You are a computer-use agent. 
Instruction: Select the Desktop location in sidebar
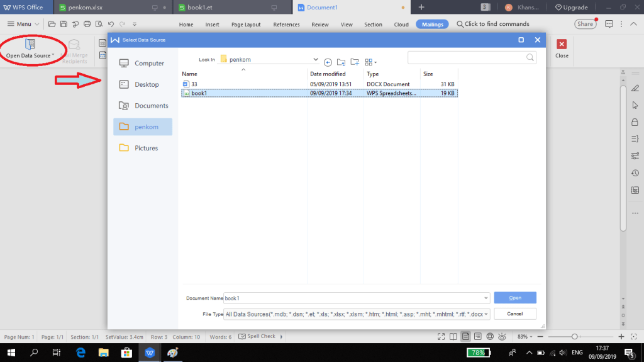[147, 84]
